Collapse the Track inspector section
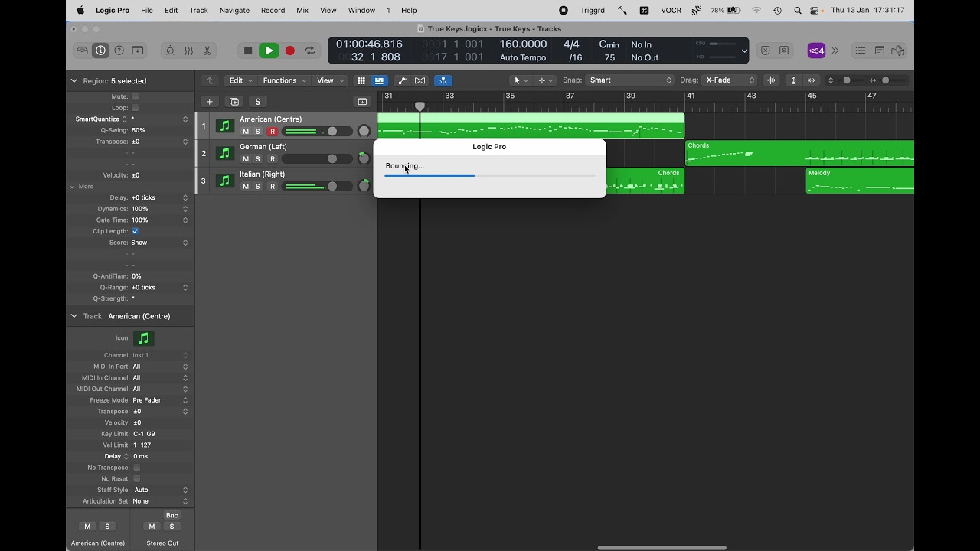The height and width of the screenshot is (551, 980). 74,316
